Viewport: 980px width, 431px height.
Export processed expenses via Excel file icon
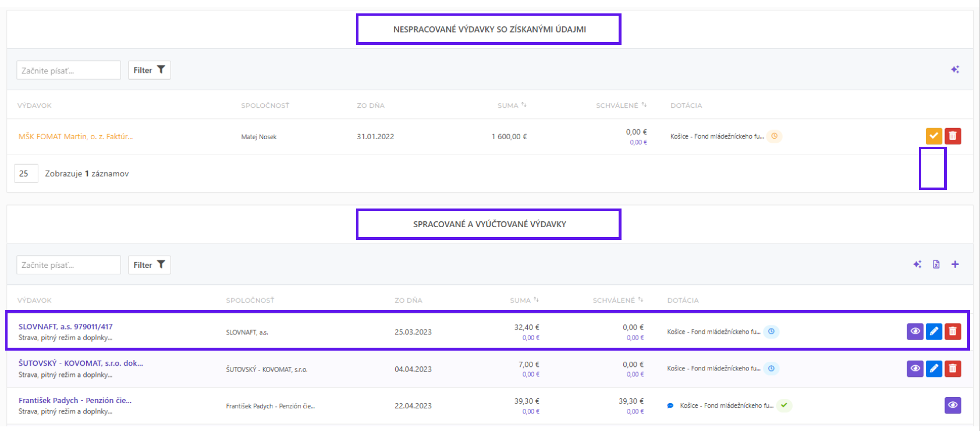[936, 264]
